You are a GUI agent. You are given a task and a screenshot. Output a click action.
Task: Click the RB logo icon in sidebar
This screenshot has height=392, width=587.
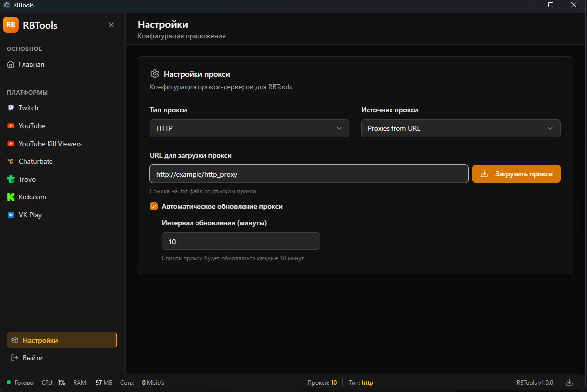[11, 25]
